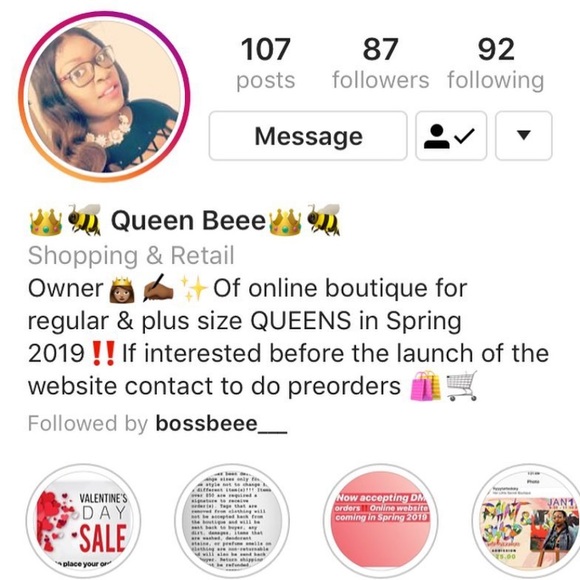580x580 pixels.
Task: Open the Now accepting DM orders highlight
Action: [381, 521]
